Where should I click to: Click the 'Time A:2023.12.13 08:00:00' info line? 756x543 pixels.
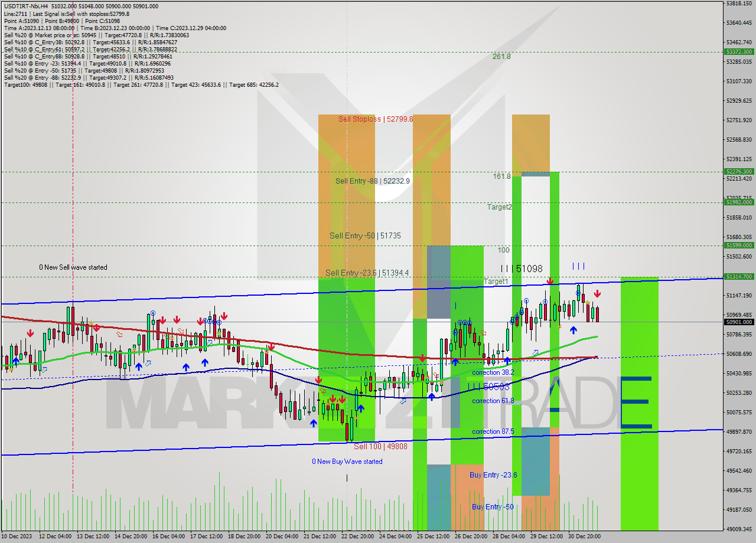coord(115,28)
